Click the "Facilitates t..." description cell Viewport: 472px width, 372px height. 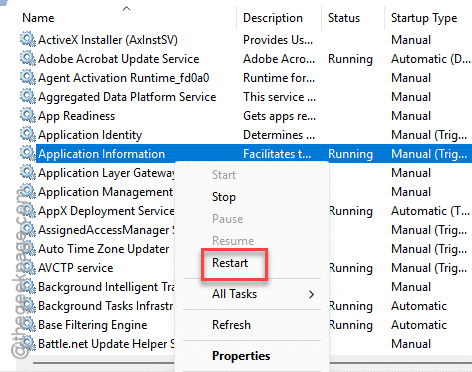(x=277, y=154)
